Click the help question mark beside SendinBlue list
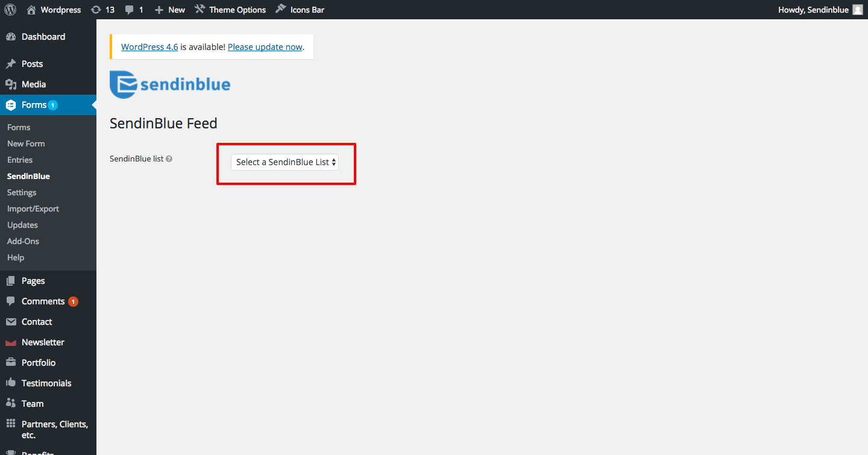The image size is (868, 455). (169, 159)
